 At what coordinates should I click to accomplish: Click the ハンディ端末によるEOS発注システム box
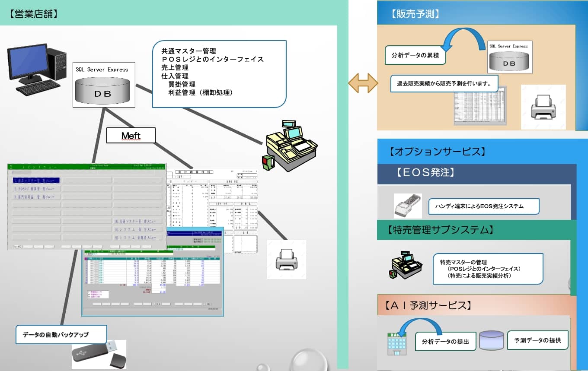coord(483,206)
